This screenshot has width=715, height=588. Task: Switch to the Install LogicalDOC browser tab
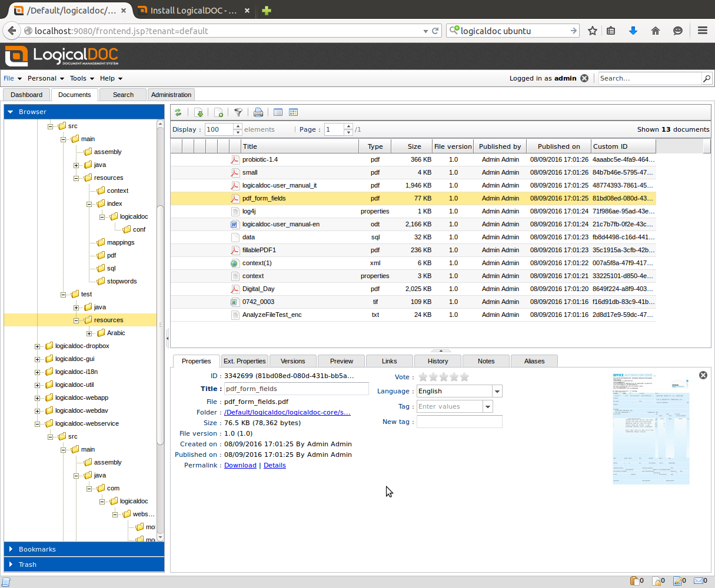pos(194,11)
